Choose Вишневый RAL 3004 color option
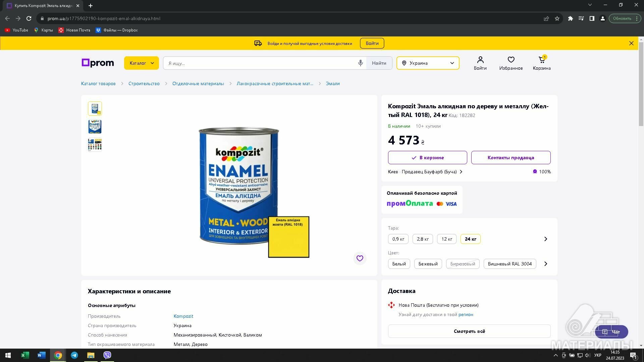The image size is (644, 362). tap(509, 264)
